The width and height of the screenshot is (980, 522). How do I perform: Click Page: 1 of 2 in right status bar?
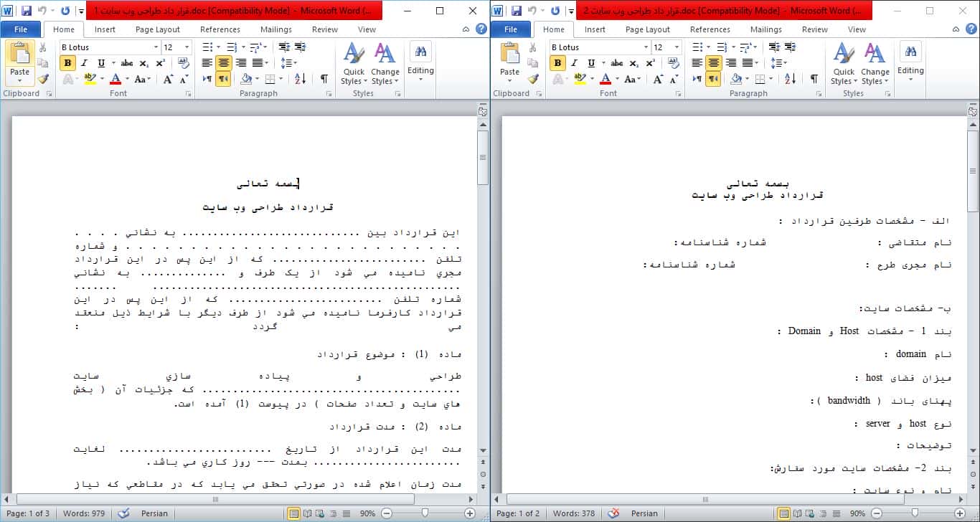tap(519, 513)
